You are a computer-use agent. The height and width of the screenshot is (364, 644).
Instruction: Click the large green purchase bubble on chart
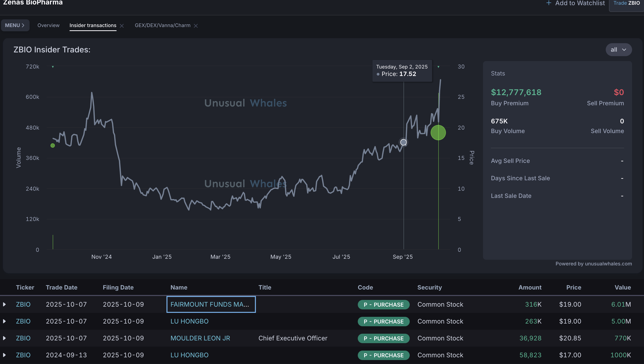coord(438,133)
